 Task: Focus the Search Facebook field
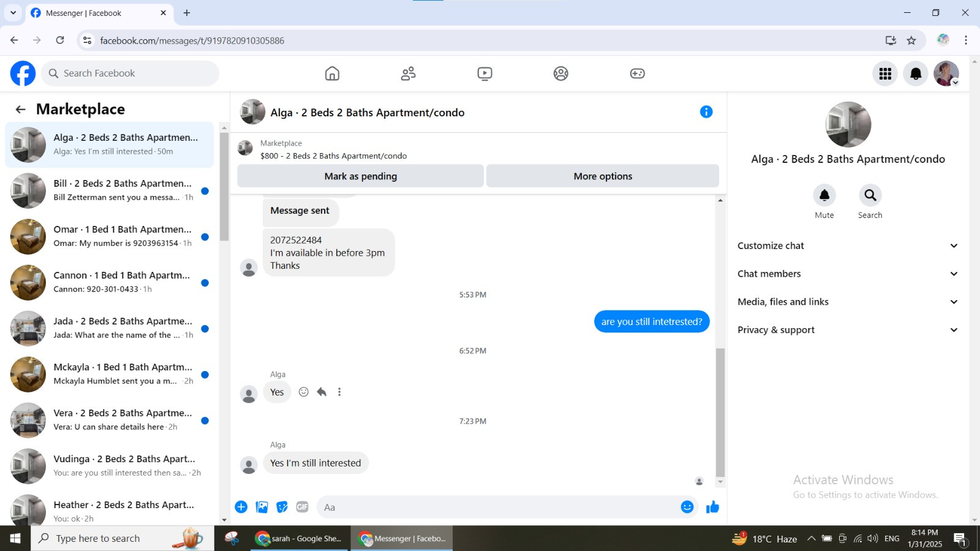pyautogui.click(x=130, y=73)
